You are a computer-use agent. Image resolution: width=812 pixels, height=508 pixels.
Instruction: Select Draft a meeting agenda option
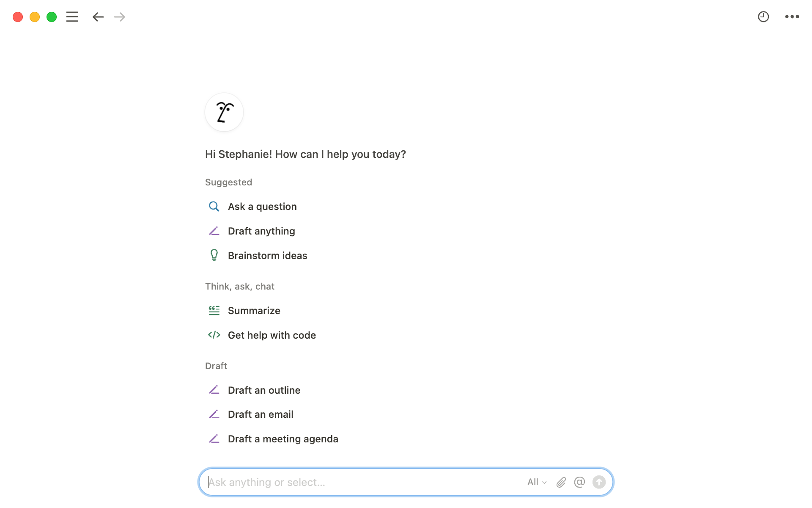point(283,438)
